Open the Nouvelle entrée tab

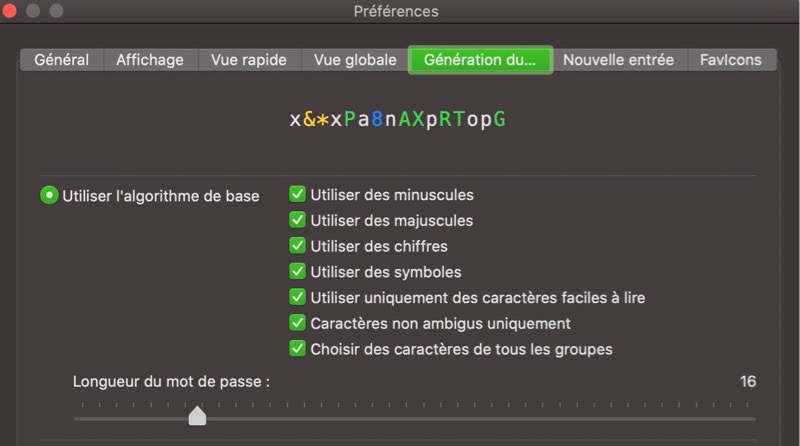pyautogui.click(x=618, y=60)
